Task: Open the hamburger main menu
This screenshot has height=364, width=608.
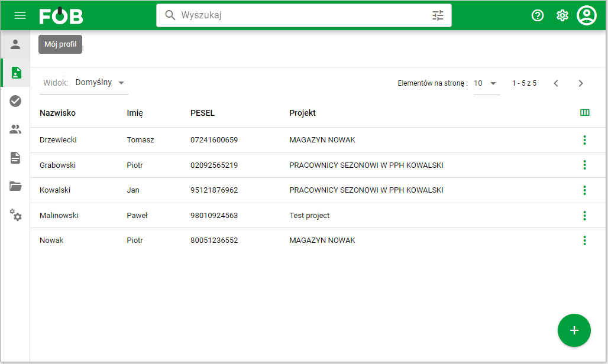Action: (20, 15)
